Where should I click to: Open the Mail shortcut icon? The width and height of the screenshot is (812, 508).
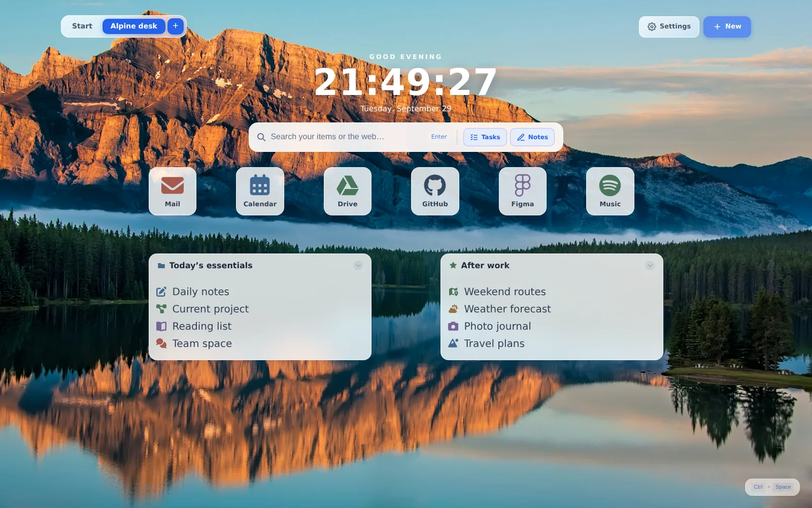click(x=173, y=185)
